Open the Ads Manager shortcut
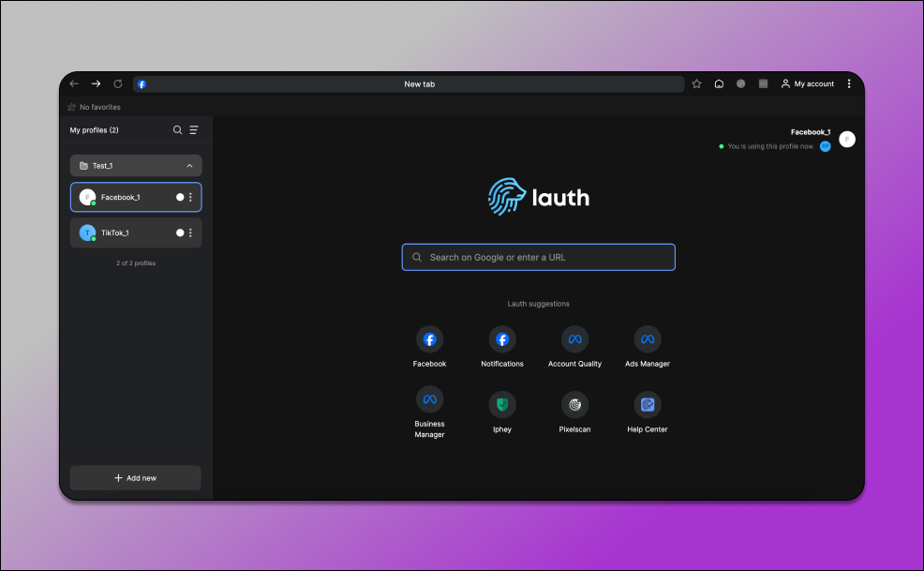The height and width of the screenshot is (571, 924). click(647, 339)
